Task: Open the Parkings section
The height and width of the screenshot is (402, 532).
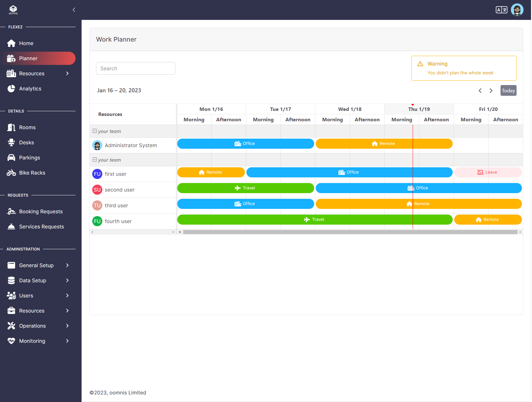Action: (29, 158)
